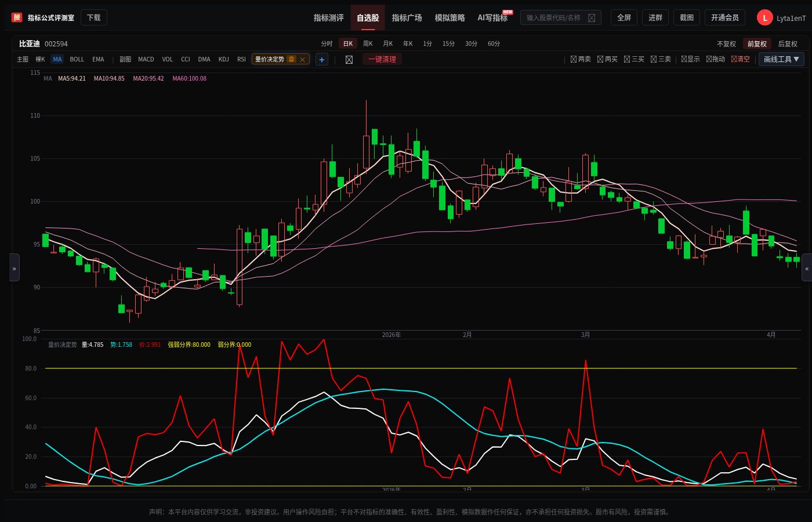Image resolution: width=812 pixels, height=522 pixels.
Task: Click the 强弱分界:80.000 legend label
Action: [x=189, y=345]
